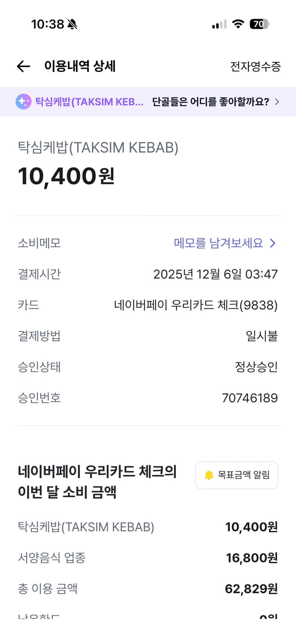This screenshot has width=296, height=644.
Task: Tap the yellow bell icon on 목표금액 알림
Action: coord(209,475)
